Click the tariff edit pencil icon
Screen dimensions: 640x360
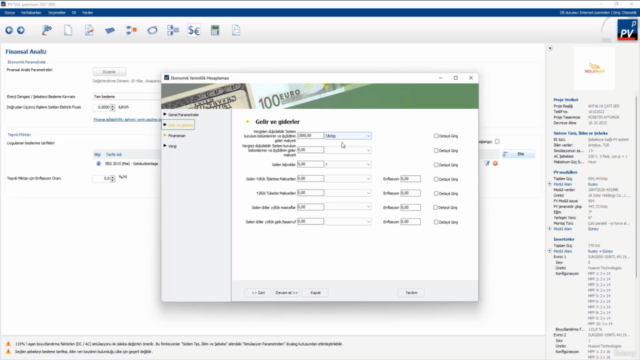[x=487, y=163]
